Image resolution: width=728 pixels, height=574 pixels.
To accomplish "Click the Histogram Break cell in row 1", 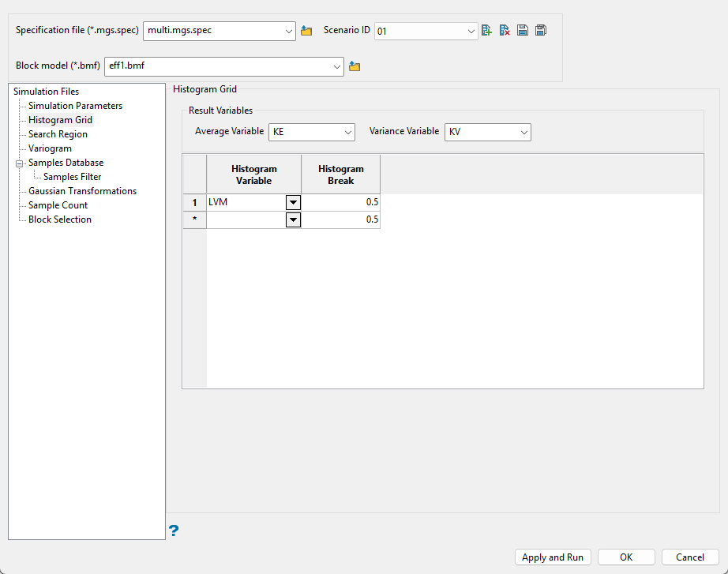I will tap(340, 203).
